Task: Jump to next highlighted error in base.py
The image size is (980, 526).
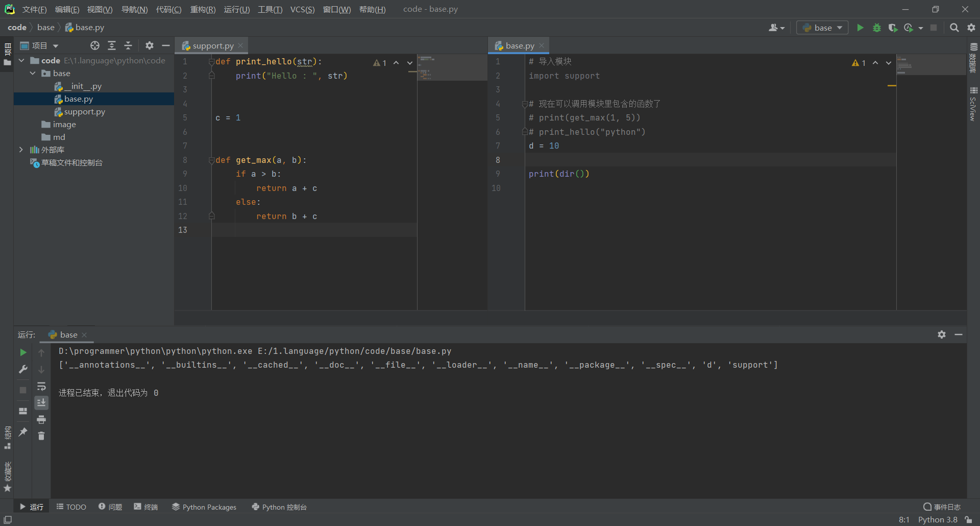Action: (x=889, y=63)
